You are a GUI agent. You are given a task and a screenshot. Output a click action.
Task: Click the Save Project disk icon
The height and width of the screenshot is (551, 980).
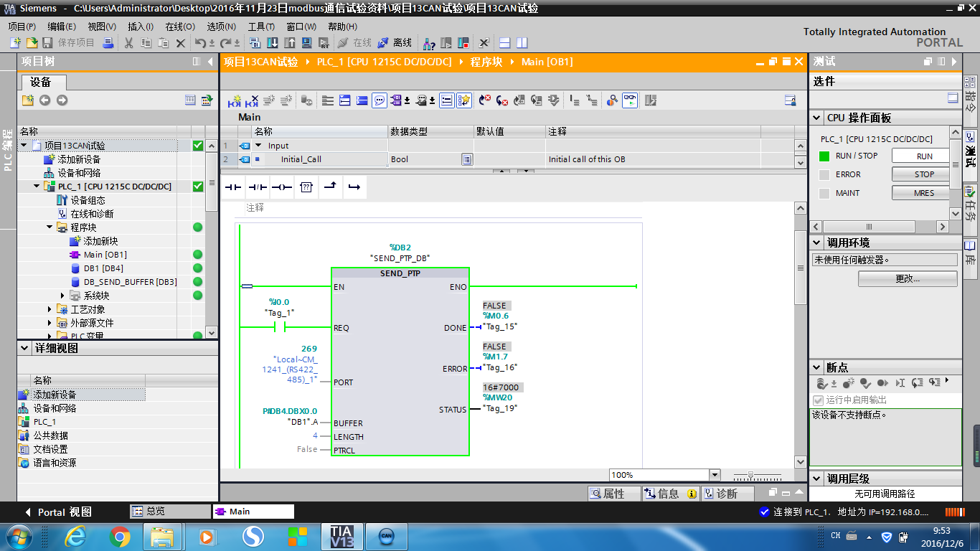pyautogui.click(x=48, y=43)
